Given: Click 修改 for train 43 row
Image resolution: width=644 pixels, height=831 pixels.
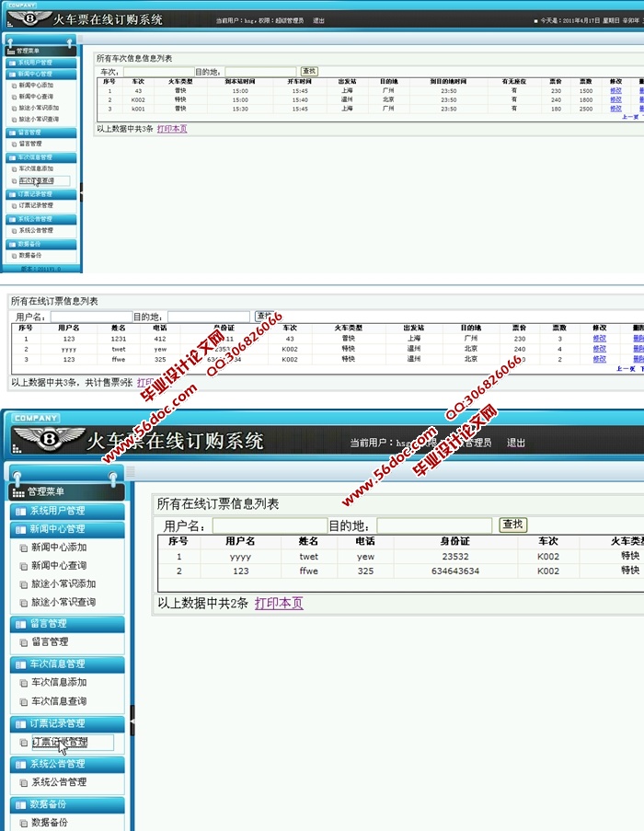Looking at the screenshot, I should point(615,90).
